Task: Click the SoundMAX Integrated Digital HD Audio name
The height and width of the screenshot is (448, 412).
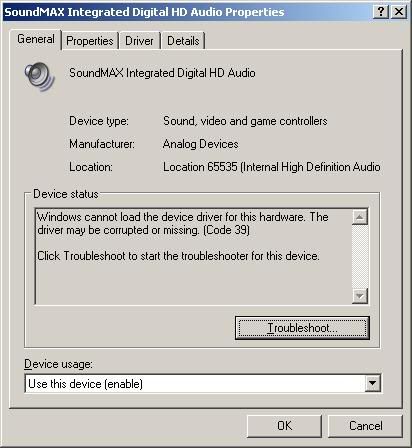Action: click(x=162, y=73)
